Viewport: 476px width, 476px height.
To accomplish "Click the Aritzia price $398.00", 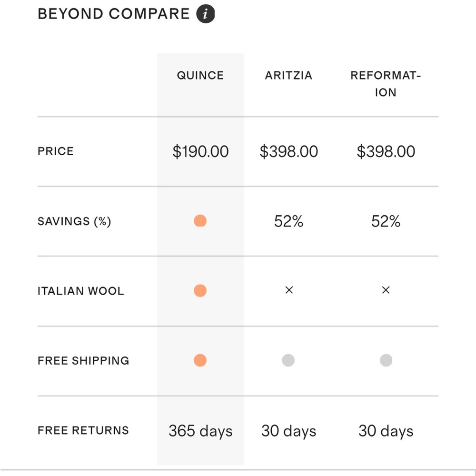I will coord(289,151).
